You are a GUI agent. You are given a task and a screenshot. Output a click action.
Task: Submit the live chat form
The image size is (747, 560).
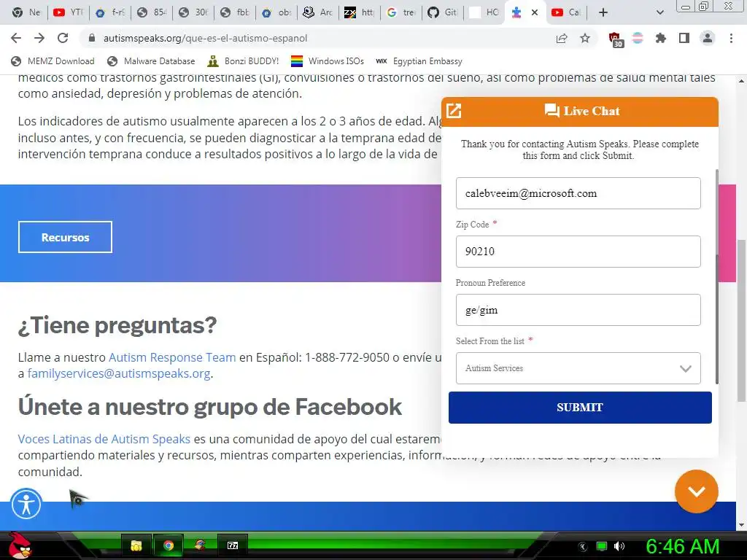pyautogui.click(x=580, y=407)
